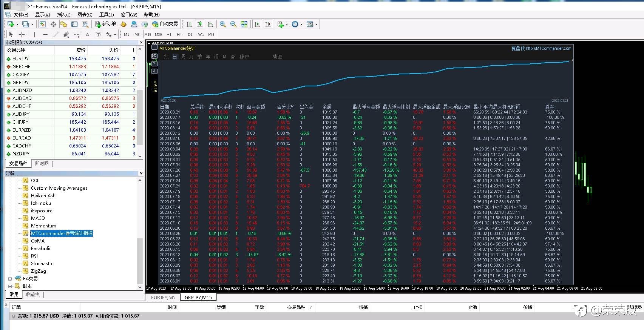The width and height of the screenshot is (644, 330).
Task: Expand the 脚本 scripts tree node
Action: tap(10, 286)
